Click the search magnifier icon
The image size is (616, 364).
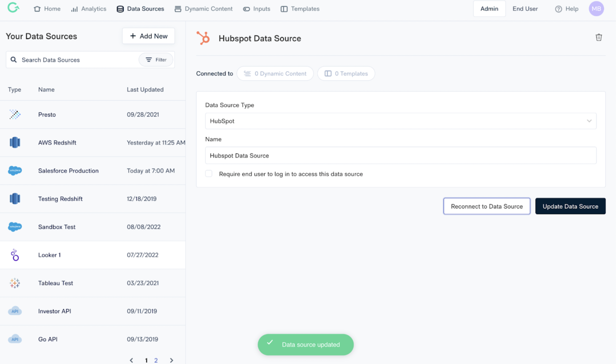14,60
